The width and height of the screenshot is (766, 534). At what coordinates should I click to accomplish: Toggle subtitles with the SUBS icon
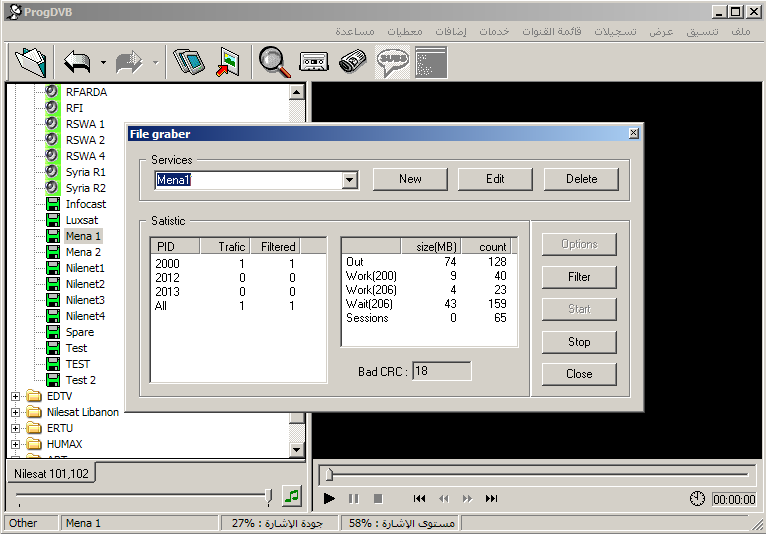[392, 62]
